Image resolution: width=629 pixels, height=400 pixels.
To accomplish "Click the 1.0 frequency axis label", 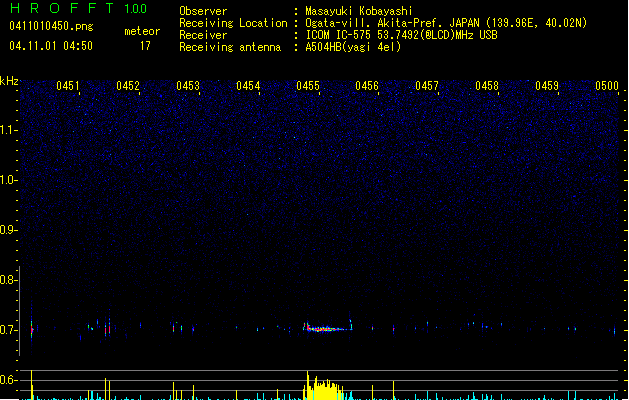I will coord(9,180).
